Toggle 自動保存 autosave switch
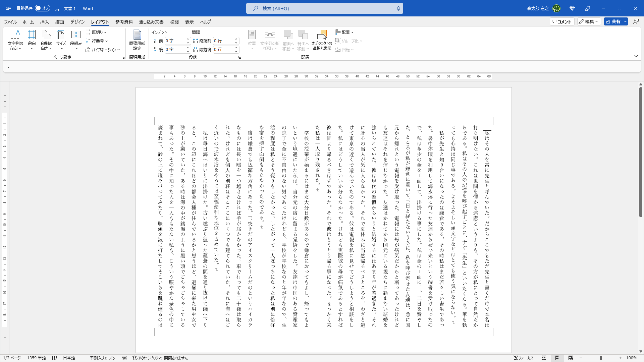Image resolution: width=644 pixels, height=362 pixels. [42, 8]
